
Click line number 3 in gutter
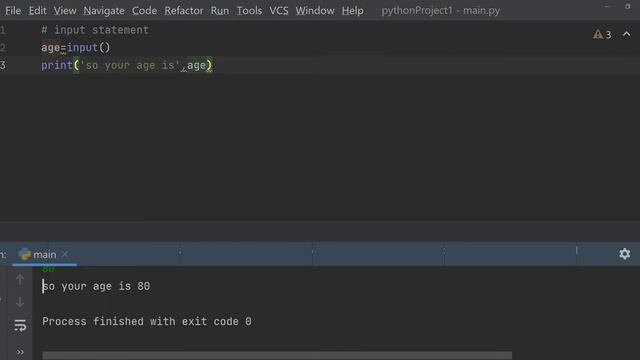pos(3,65)
